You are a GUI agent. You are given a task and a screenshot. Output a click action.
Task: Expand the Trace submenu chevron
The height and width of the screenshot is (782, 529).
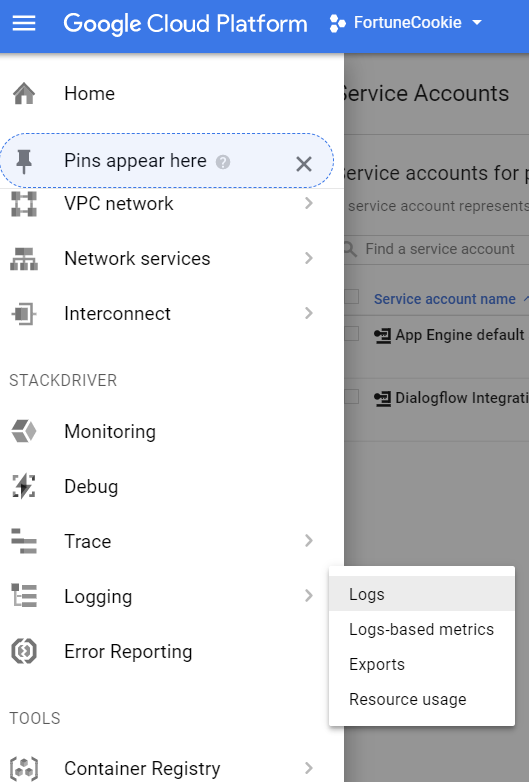point(309,541)
